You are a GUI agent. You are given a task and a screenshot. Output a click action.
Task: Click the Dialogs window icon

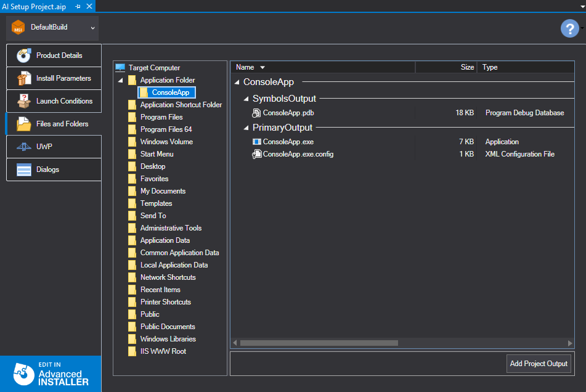tap(24, 169)
